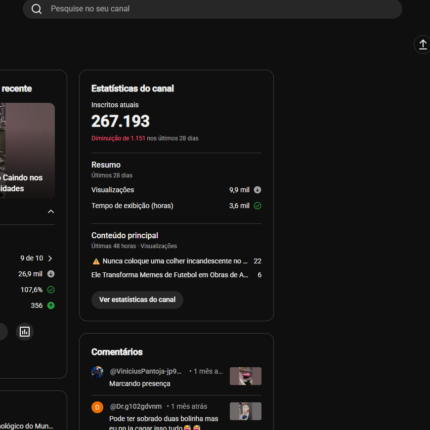This screenshot has width=430, height=430.
Task: Click the green check icon beside 107,6%
Action: (x=51, y=290)
